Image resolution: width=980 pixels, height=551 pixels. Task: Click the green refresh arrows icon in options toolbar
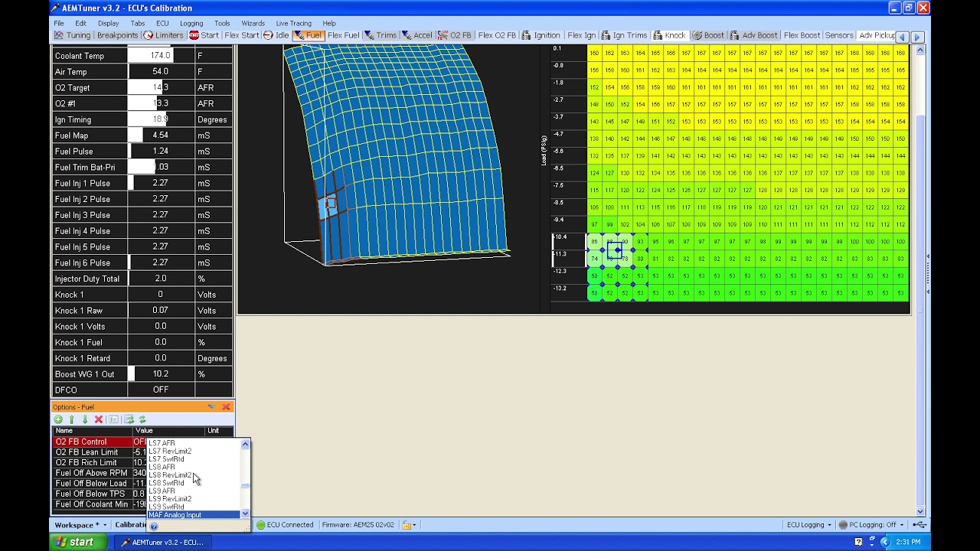point(142,419)
